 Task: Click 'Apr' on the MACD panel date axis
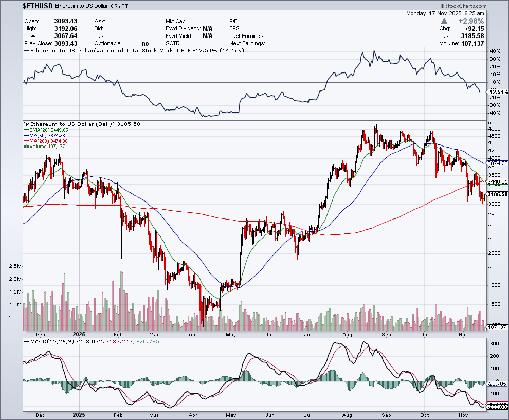pyautogui.click(x=193, y=415)
